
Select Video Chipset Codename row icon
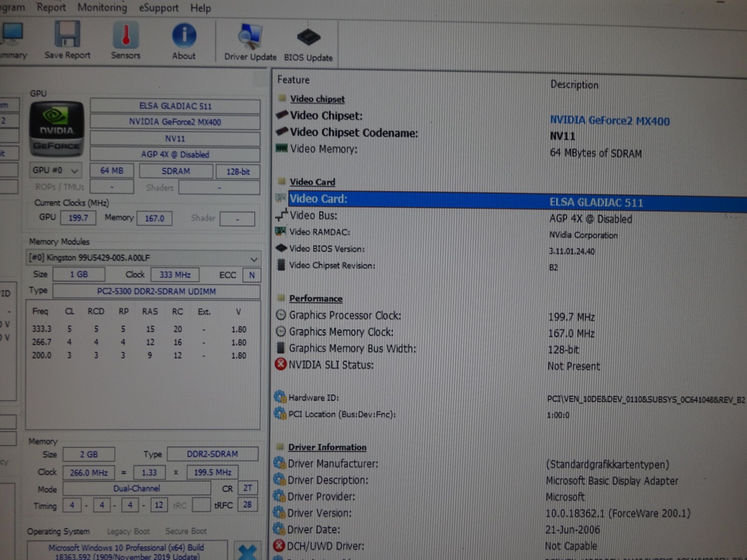pyautogui.click(x=282, y=132)
